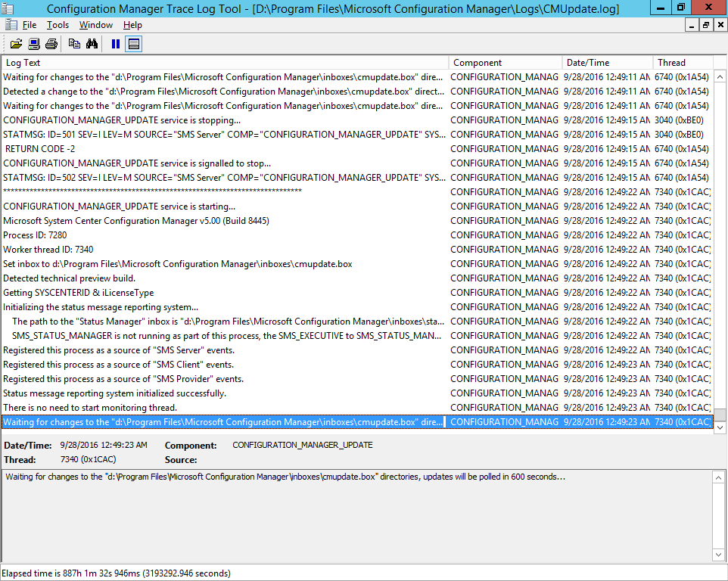This screenshot has height=581, width=728.
Task: Select "Status message reporting system initialized successfully." row
Action: point(357,393)
